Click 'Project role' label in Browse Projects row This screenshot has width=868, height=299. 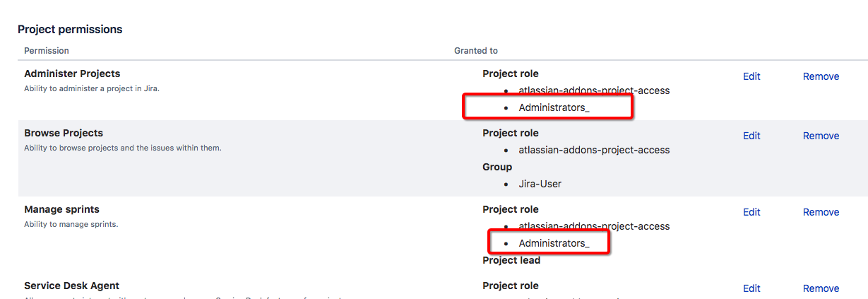511,133
